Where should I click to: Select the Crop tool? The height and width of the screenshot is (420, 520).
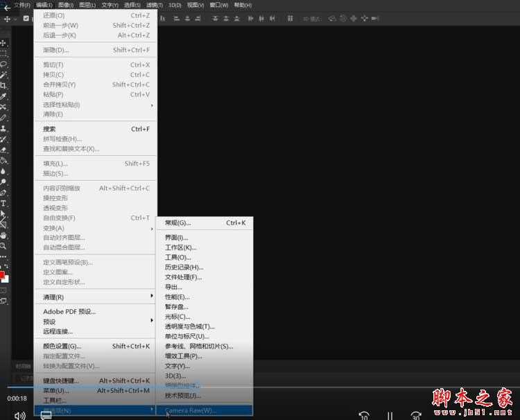click(x=3, y=85)
